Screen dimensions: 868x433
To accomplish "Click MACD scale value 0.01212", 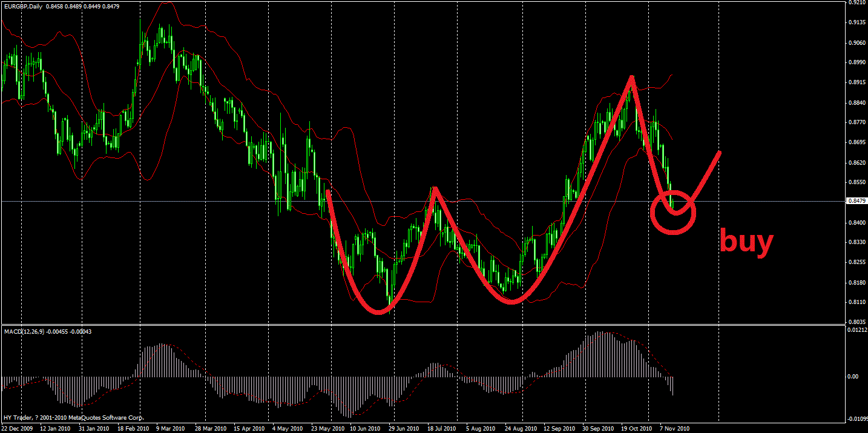I will (x=856, y=329).
